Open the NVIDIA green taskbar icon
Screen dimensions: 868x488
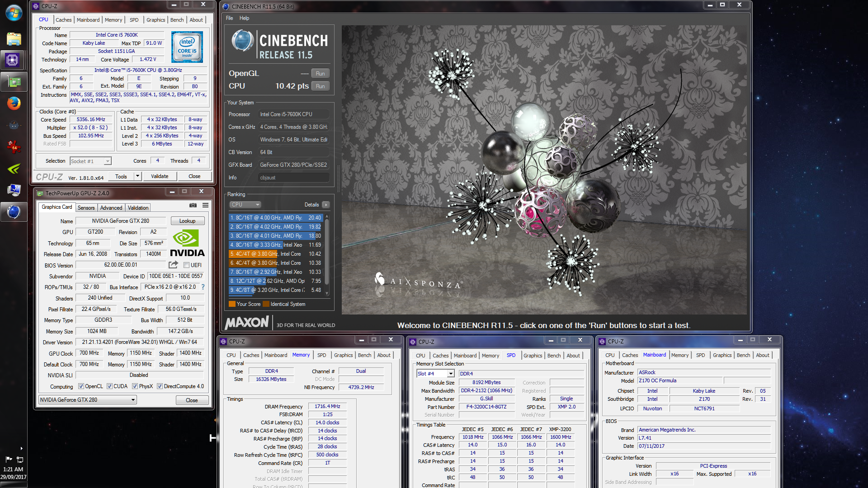14,169
